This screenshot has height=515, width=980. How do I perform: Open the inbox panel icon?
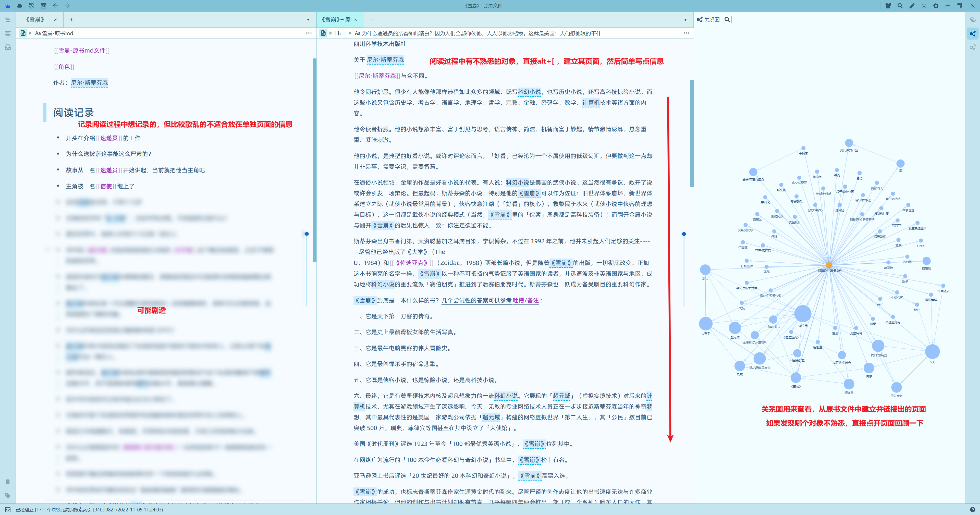coord(8,47)
